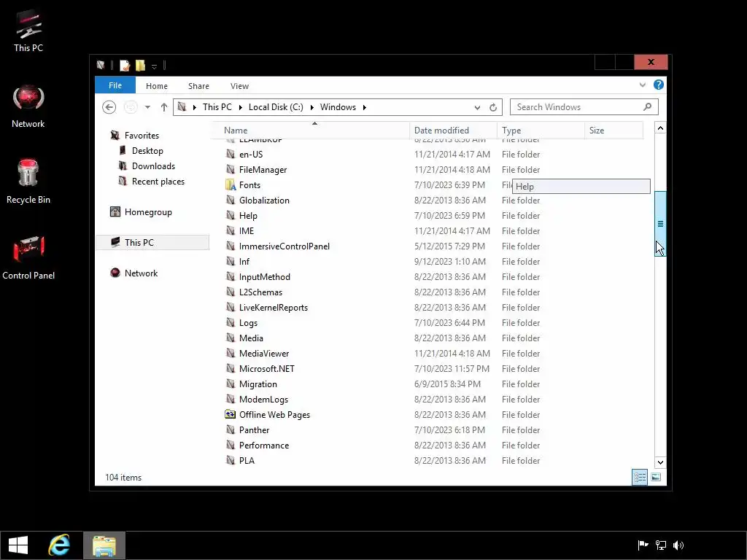Go back with the Back arrow button
Screen dimensions: 747x560
point(109,107)
